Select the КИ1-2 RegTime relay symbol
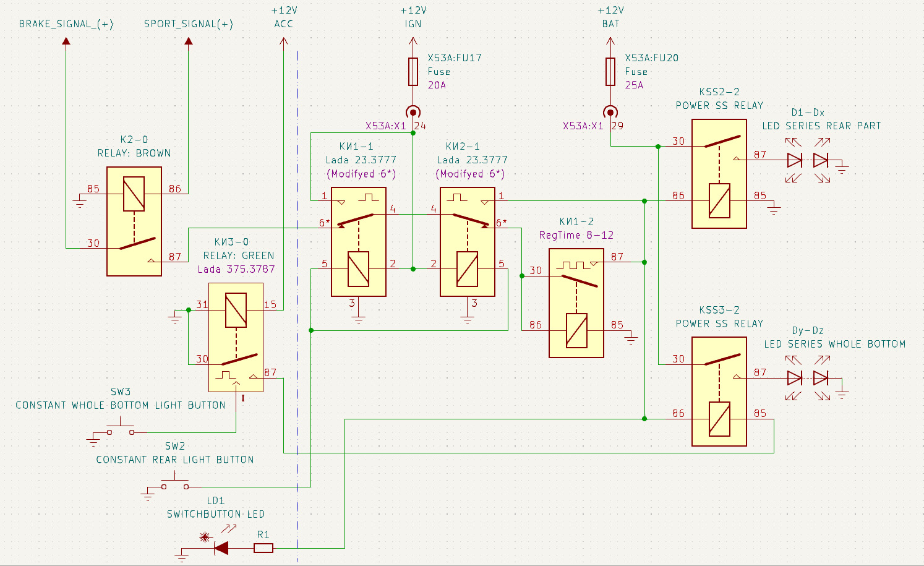The image size is (924, 566). coord(576,303)
